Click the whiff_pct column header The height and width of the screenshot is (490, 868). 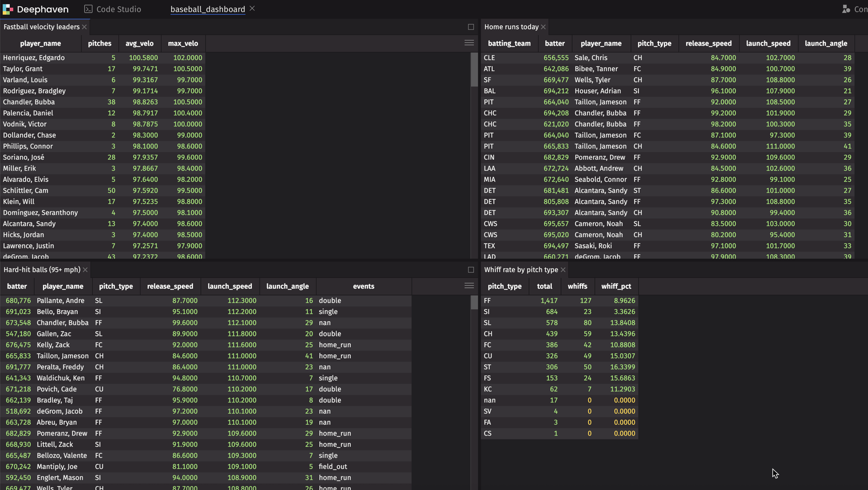click(x=616, y=286)
